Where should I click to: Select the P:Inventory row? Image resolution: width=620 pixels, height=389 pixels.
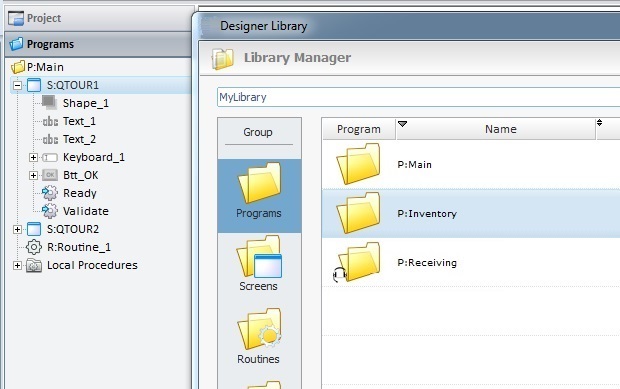(x=471, y=213)
